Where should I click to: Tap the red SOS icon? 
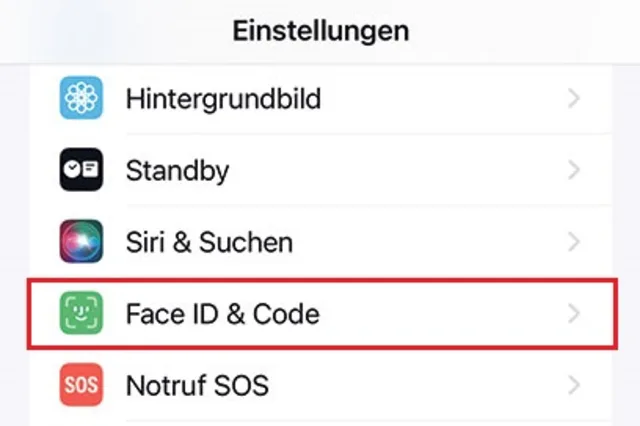coord(81,385)
